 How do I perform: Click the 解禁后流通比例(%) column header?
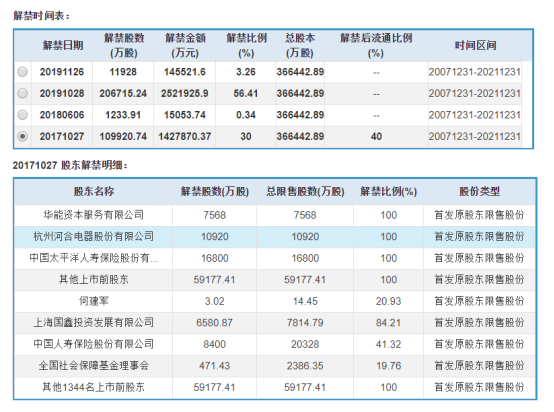pyautogui.click(x=376, y=46)
